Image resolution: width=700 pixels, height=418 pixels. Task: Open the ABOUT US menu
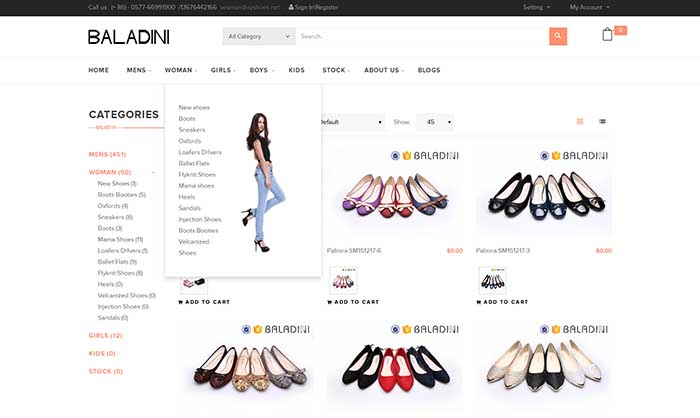(383, 70)
